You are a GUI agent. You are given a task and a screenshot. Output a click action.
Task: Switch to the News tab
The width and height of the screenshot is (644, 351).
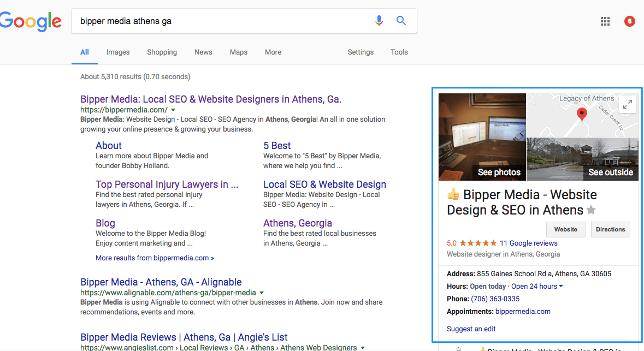pyautogui.click(x=203, y=52)
